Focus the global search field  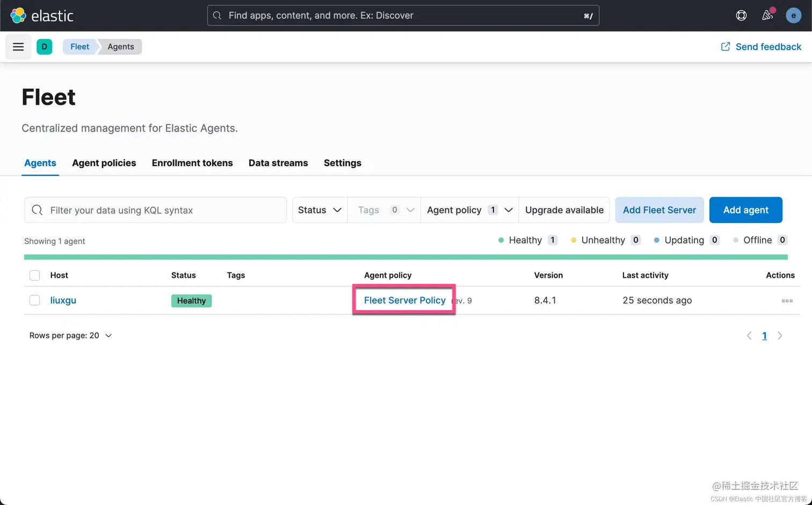(x=403, y=16)
